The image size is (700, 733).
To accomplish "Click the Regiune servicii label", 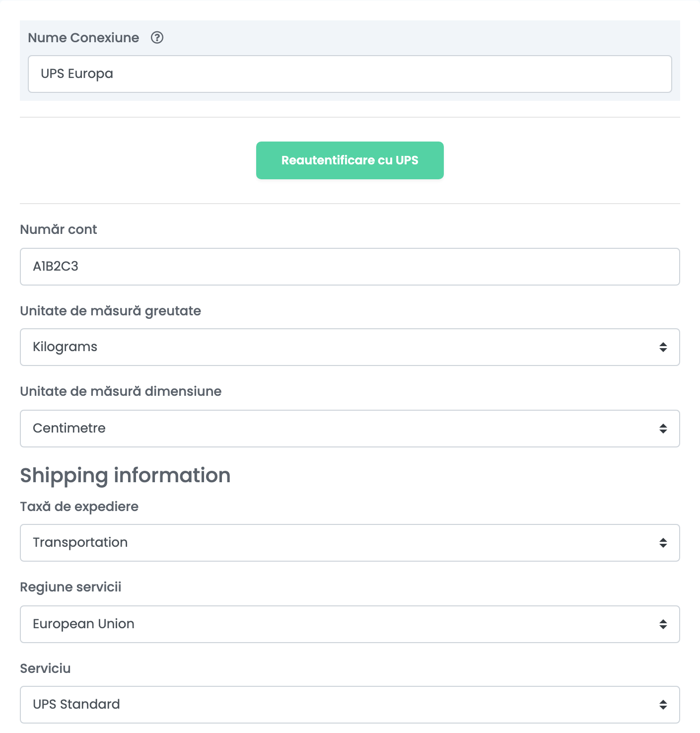I will click(70, 587).
